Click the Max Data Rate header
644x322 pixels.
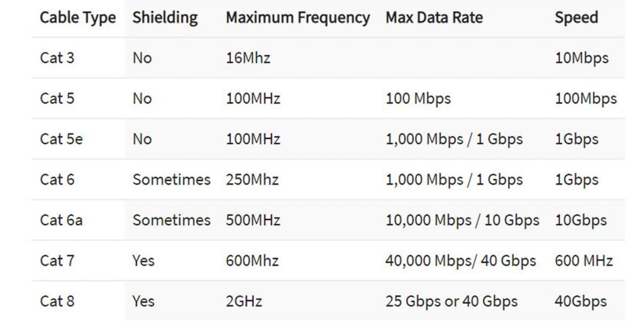(434, 18)
